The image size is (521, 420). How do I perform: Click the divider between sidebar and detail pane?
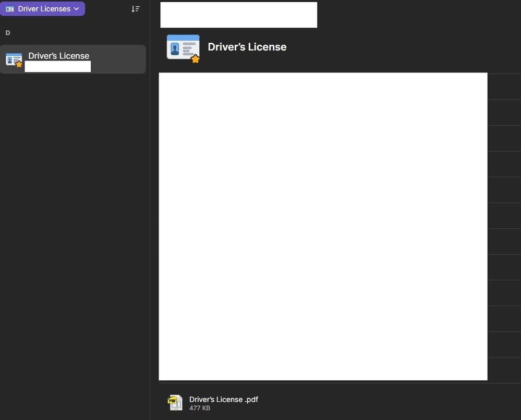(150, 208)
